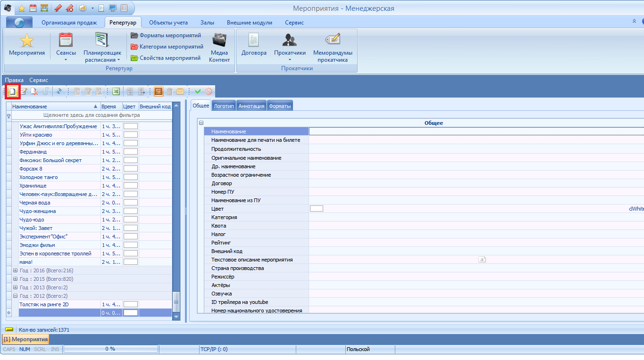The width and height of the screenshot is (644, 360).
Task: Cancel changes with the red prohibition icon
Action: click(x=208, y=91)
